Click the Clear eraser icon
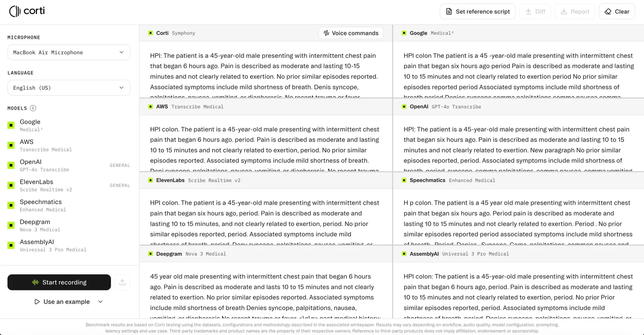The height and width of the screenshot is (335, 644). [608, 12]
